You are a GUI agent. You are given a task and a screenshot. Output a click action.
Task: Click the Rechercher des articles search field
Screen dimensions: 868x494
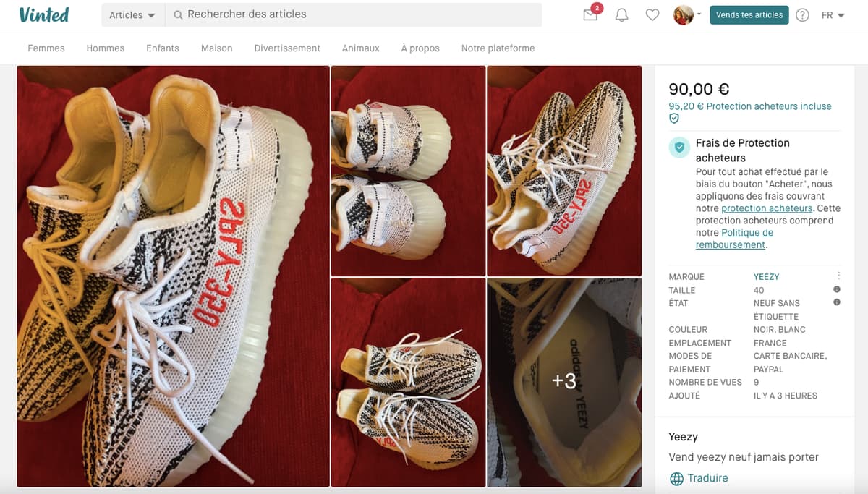[354, 15]
